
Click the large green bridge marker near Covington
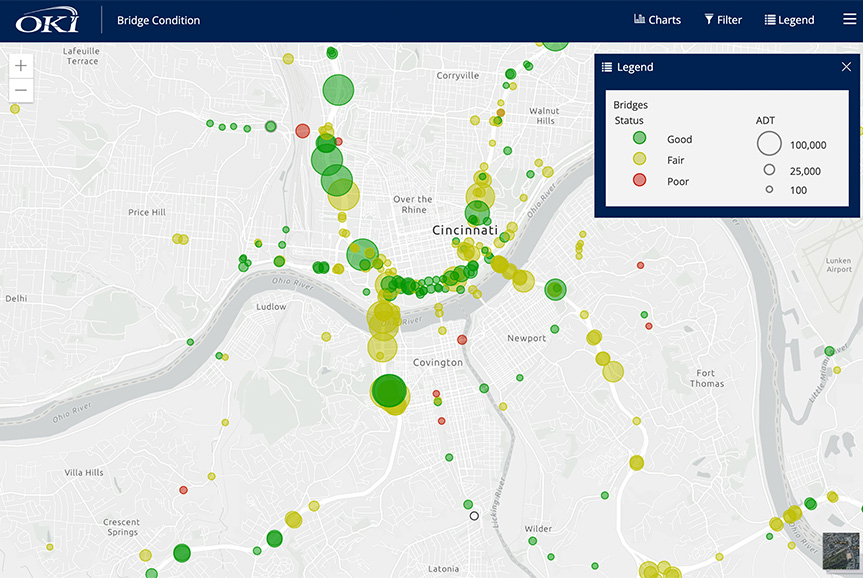(388, 389)
